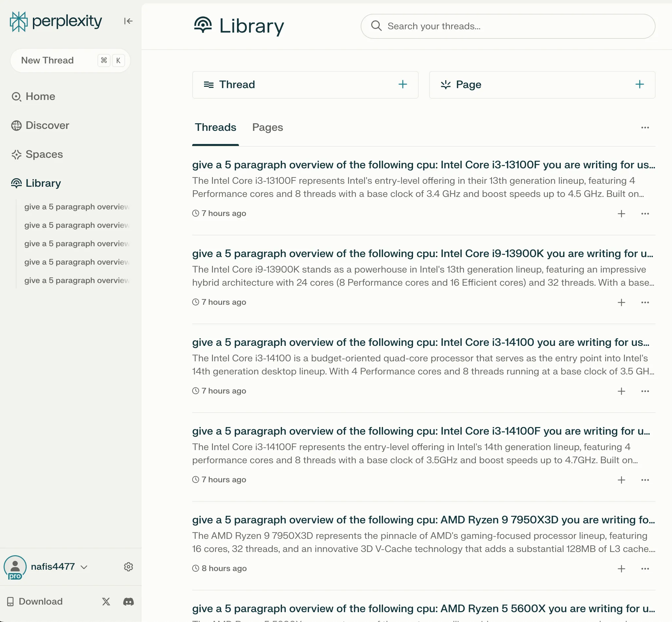Go to Discover in sidebar
Screen dimensions: 672x622
coord(47,126)
